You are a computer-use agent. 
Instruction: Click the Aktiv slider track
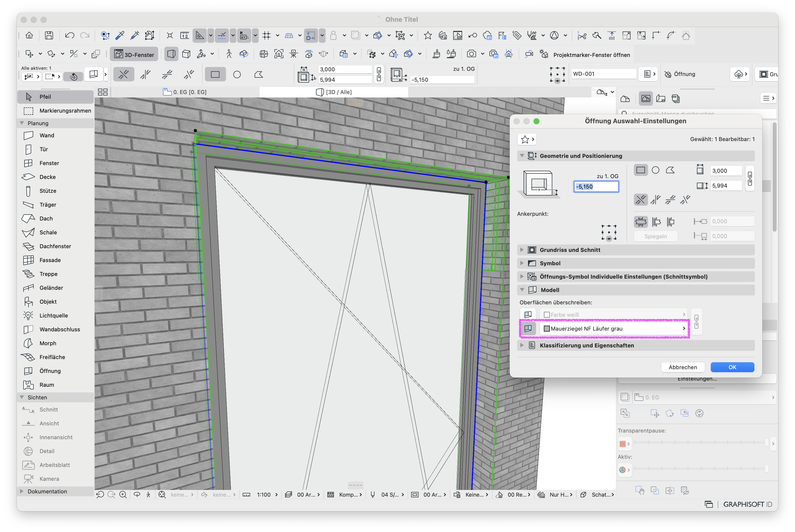700,469
